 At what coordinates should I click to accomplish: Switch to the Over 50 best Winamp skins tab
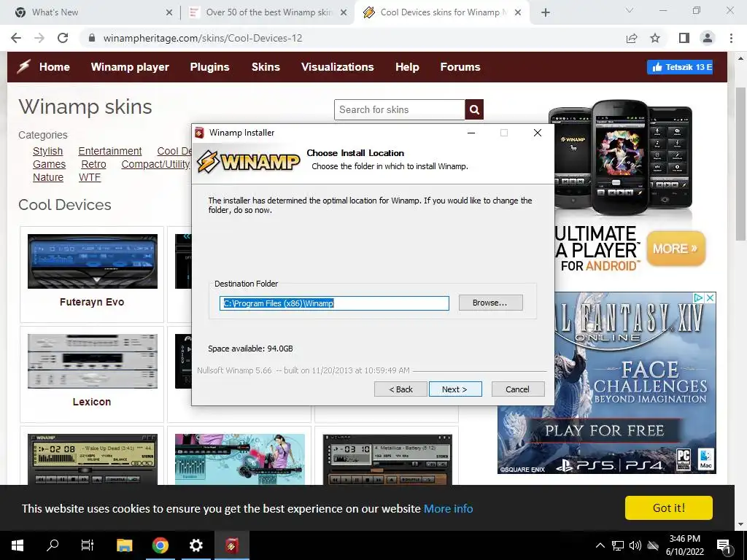point(268,12)
